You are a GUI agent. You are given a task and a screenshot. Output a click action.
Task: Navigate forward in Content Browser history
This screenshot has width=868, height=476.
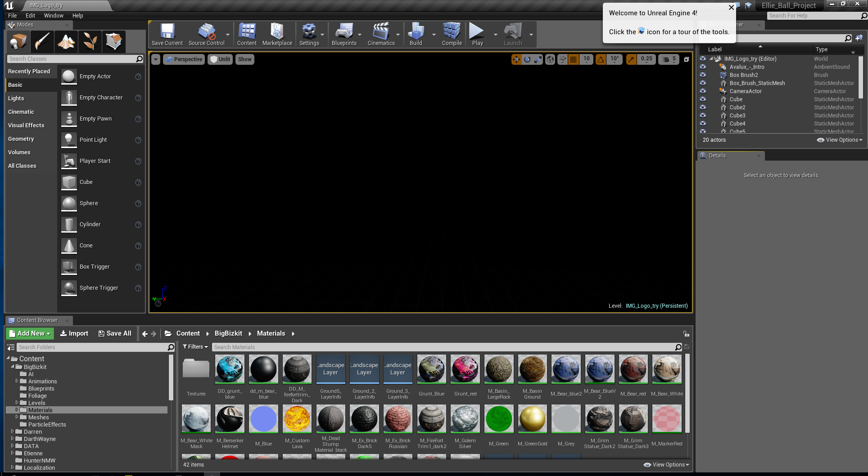(154, 334)
